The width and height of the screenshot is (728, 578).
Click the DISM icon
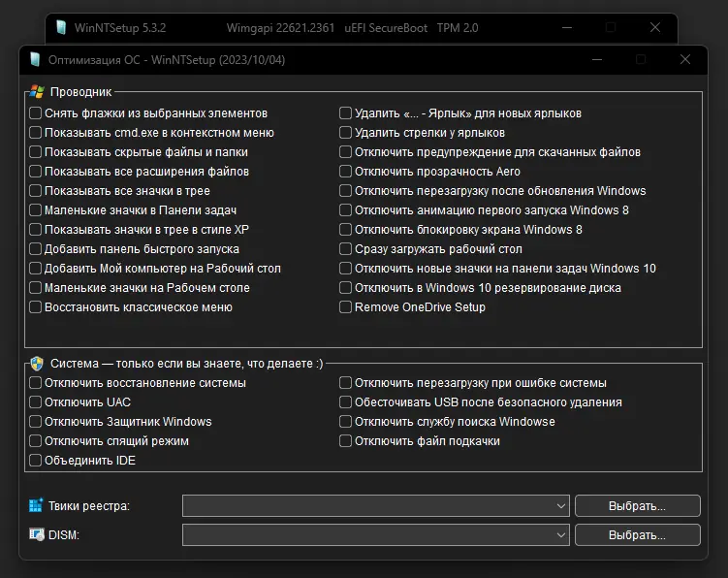(x=37, y=534)
